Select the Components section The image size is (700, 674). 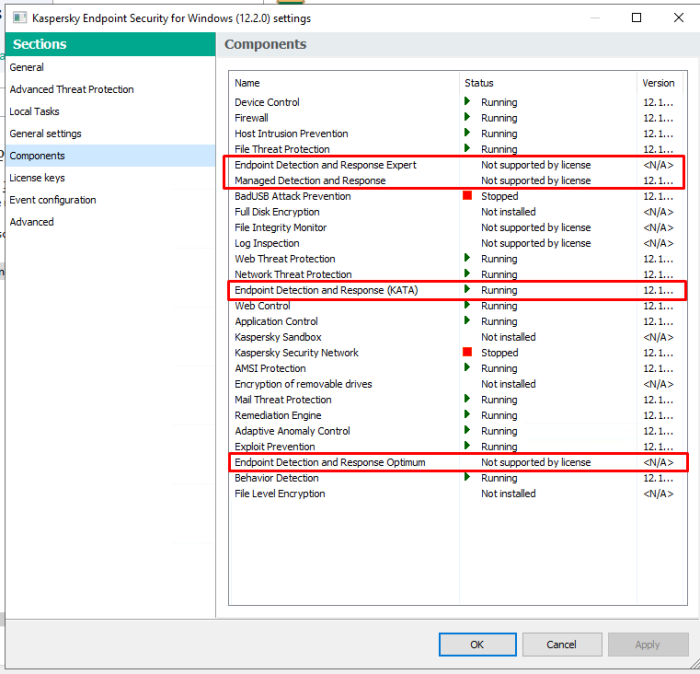(x=110, y=156)
